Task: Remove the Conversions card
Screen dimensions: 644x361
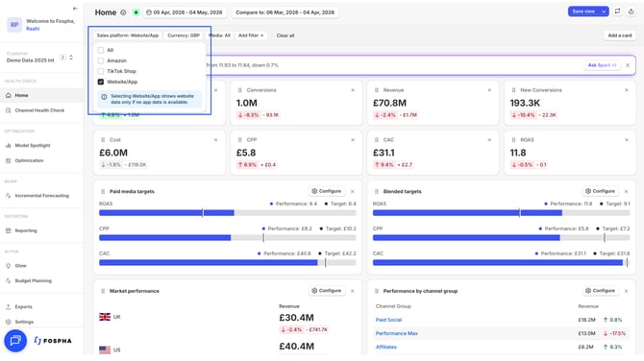Action: point(353,90)
